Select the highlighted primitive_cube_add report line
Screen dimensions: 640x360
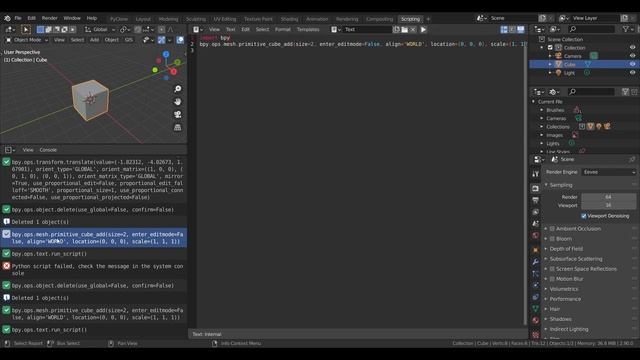coord(93,238)
